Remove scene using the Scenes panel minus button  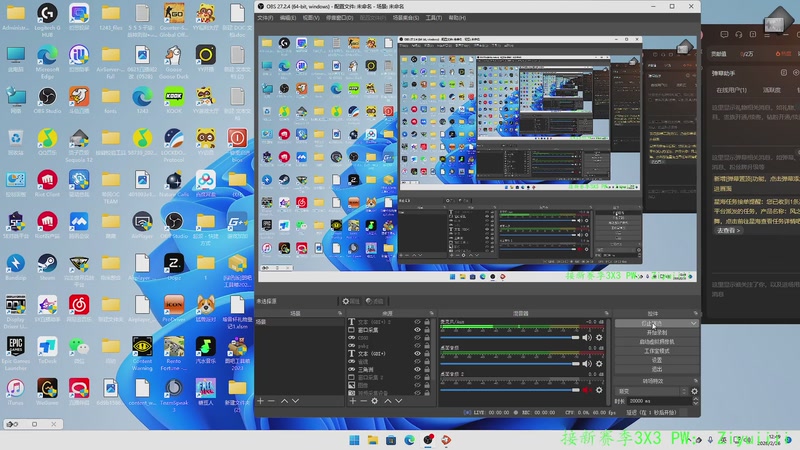coord(271,402)
